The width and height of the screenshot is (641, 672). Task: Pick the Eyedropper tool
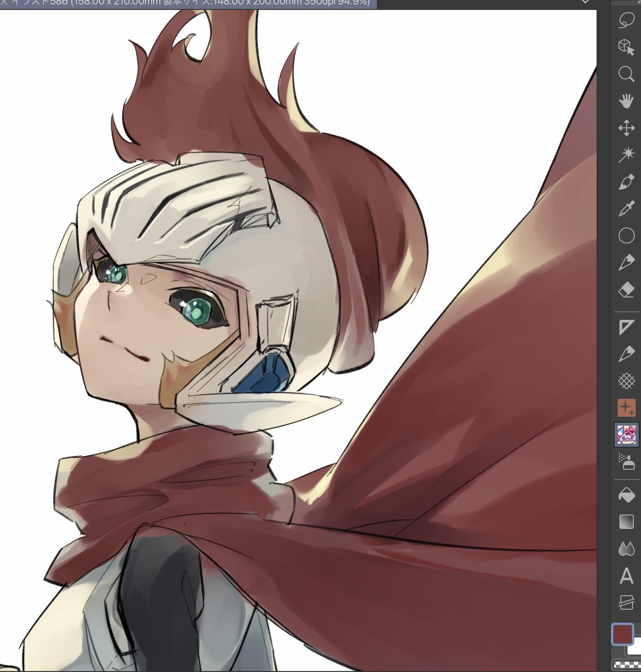click(x=626, y=209)
